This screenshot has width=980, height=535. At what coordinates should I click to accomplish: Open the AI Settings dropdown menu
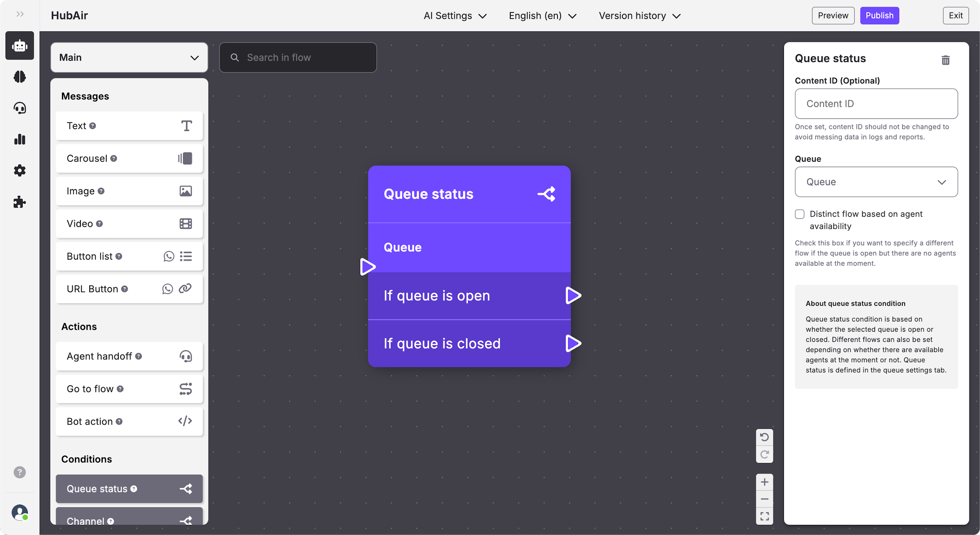pyautogui.click(x=455, y=16)
